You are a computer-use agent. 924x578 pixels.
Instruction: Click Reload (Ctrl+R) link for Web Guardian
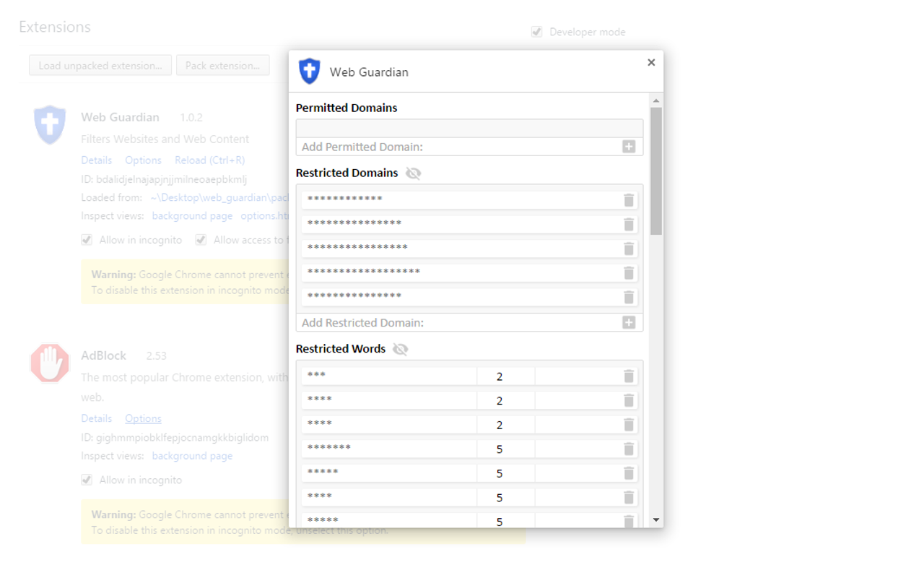tap(209, 160)
